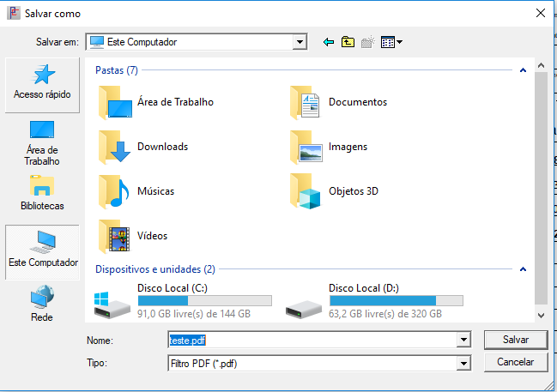
Task: Click the Disco Local (D:) usage bar
Action: click(397, 301)
